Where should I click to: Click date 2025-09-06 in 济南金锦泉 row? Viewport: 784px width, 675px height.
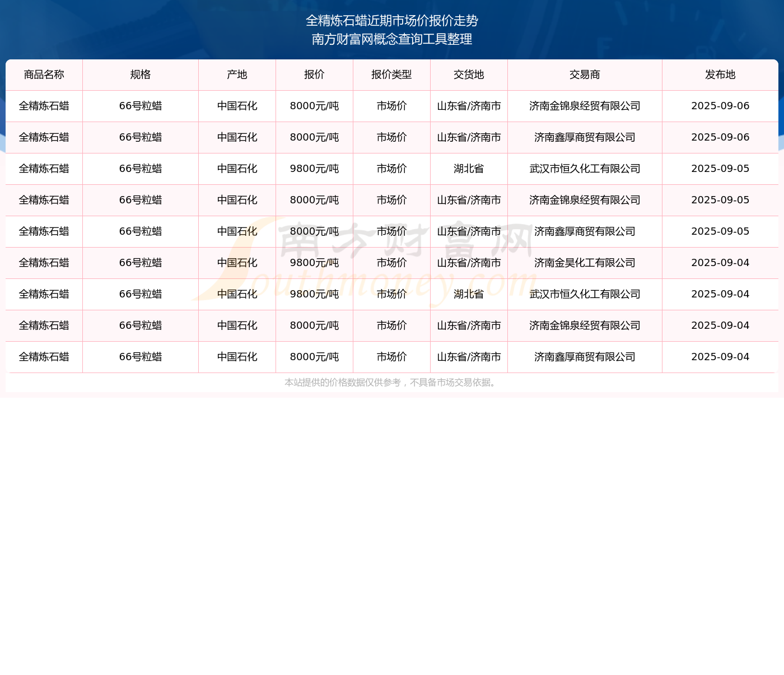point(721,106)
